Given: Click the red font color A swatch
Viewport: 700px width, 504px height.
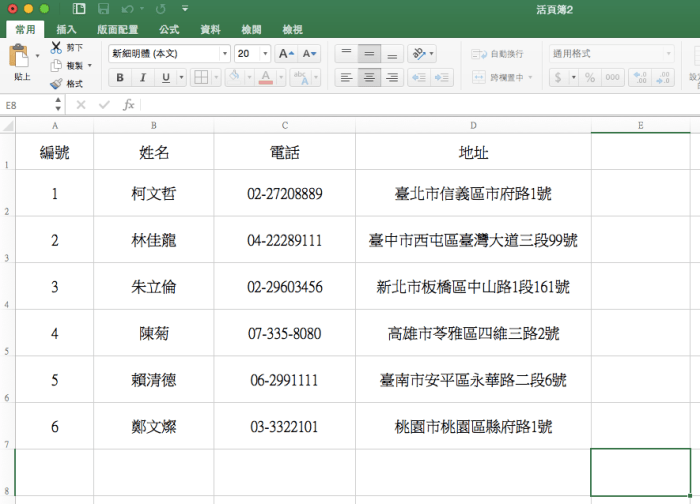Looking at the screenshot, I should pyautogui.click(x=266, y=78).
